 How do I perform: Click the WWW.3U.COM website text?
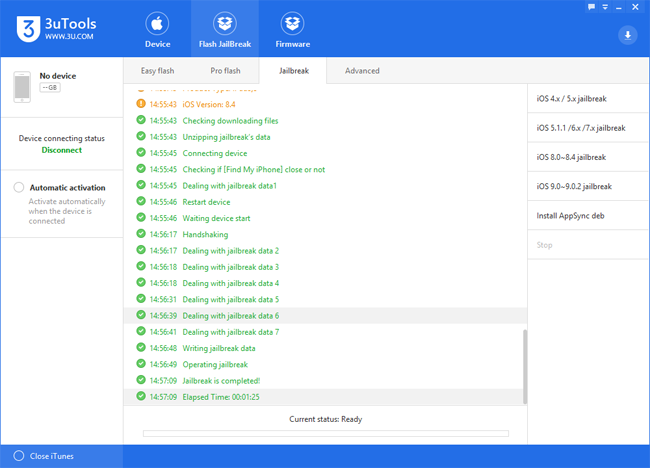(x=69, y=36)
